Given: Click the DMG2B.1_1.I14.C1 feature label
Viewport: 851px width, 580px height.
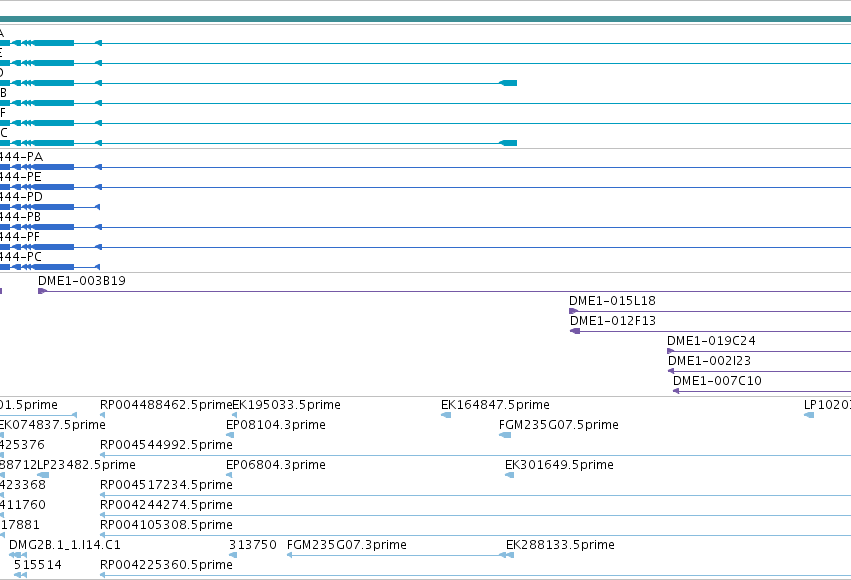Looking at the screenshot, I should pyautogui.click(x=65, y=545).
